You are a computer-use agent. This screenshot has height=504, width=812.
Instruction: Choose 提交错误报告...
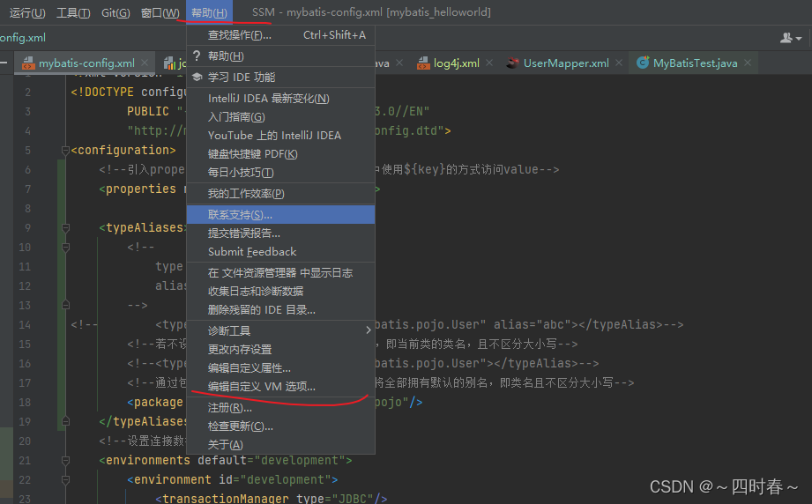[x=280, y=233]
